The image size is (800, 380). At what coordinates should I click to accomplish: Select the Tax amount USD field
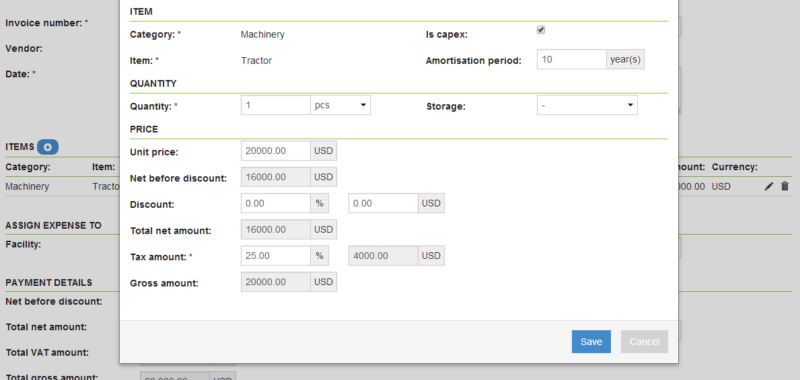click(x=383, y=256)
